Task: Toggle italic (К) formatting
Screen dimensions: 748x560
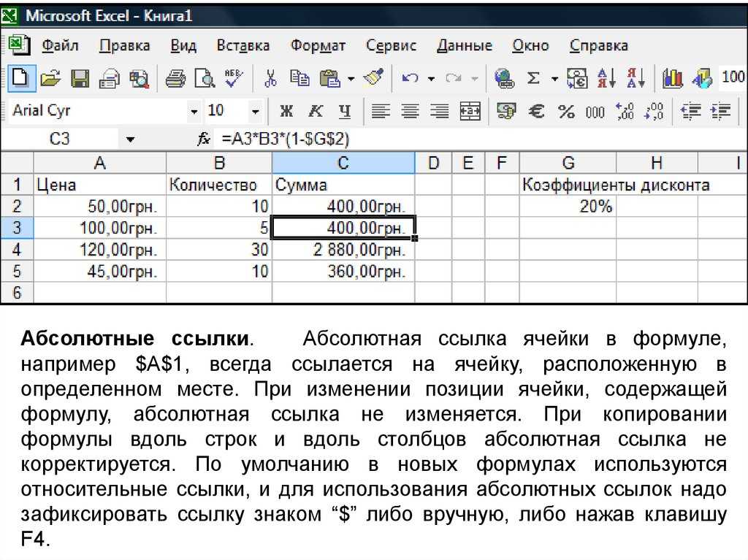Action: tap(316, 111)
